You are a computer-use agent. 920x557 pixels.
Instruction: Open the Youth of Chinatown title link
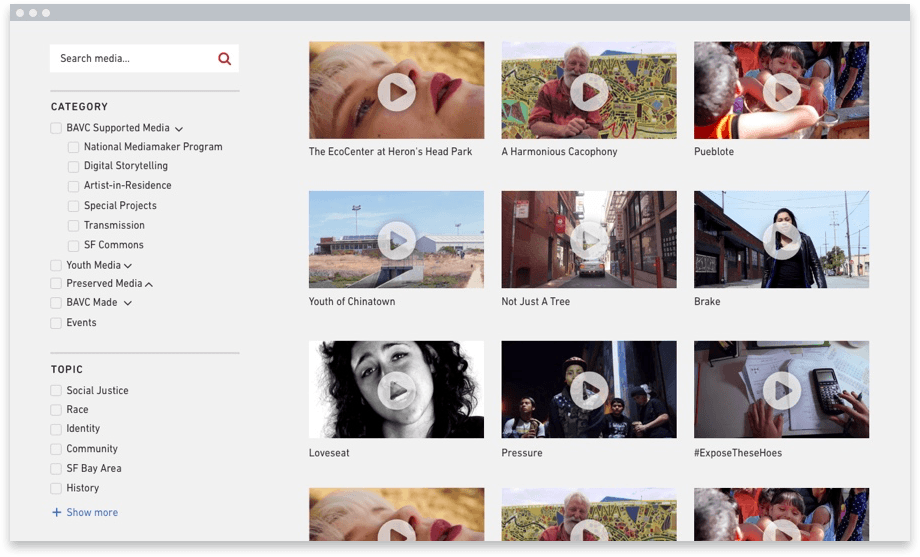tap(352, 301)
